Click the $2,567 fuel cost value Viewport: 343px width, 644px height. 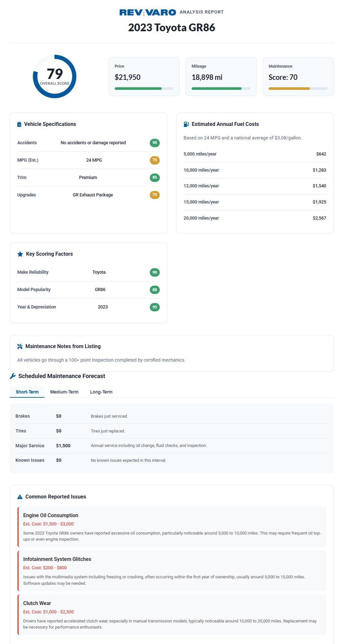(319, 218)
